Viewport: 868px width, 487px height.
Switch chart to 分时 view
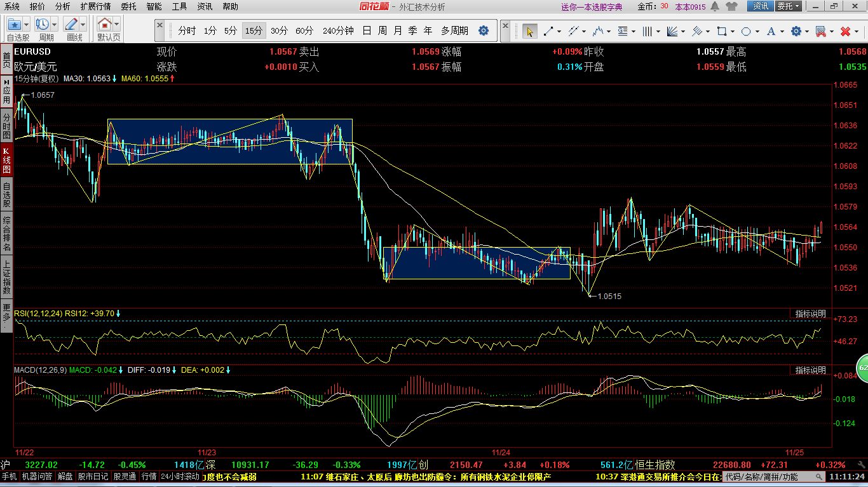(x=187, y=30)
